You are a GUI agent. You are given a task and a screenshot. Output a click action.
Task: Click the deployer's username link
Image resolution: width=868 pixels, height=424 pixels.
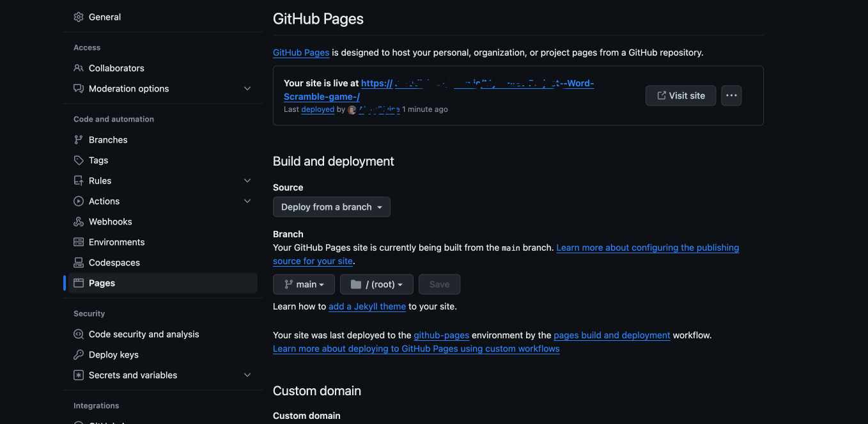tap(379, 110)
